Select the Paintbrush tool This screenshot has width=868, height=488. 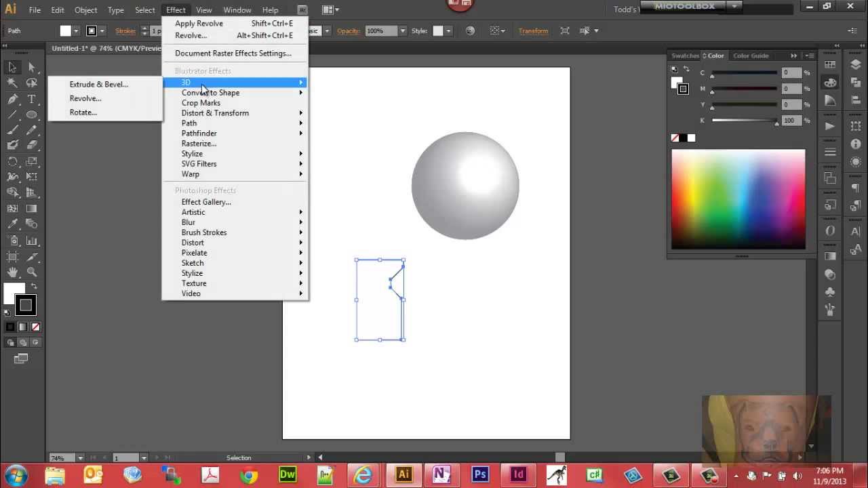pyautogui.click(x=12, y=130)
